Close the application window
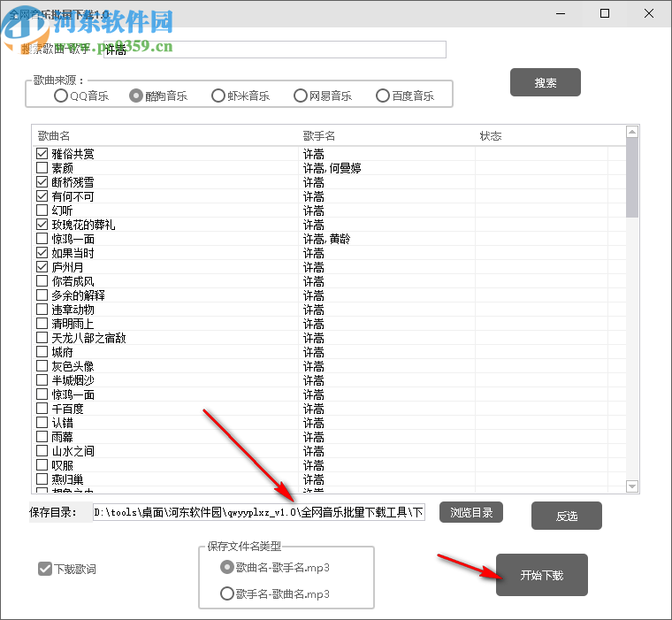 tap(649, 14)
